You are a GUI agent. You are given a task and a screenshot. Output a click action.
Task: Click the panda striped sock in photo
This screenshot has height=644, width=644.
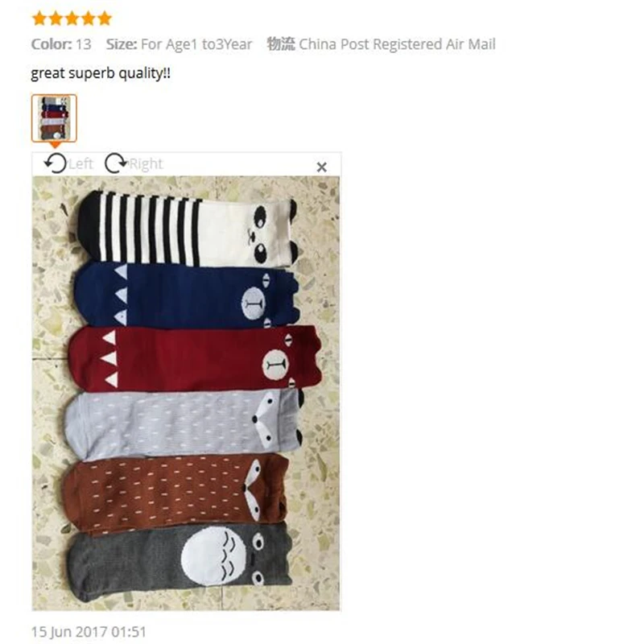point(187,229)
